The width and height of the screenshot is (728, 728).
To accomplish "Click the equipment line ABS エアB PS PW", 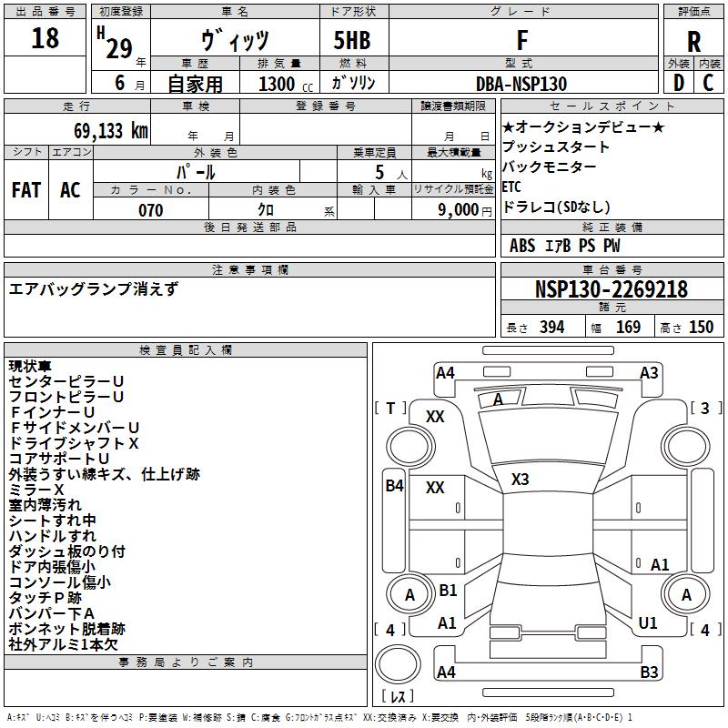I will click(564, 246).
